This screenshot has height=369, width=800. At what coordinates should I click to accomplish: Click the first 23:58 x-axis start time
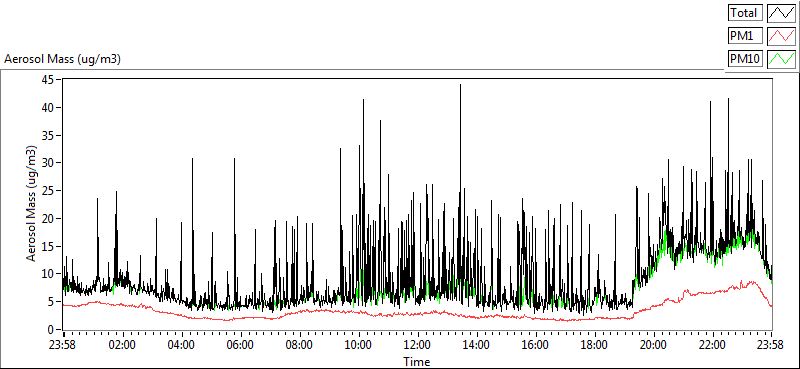pyautogui.click(x=63, y=344)
